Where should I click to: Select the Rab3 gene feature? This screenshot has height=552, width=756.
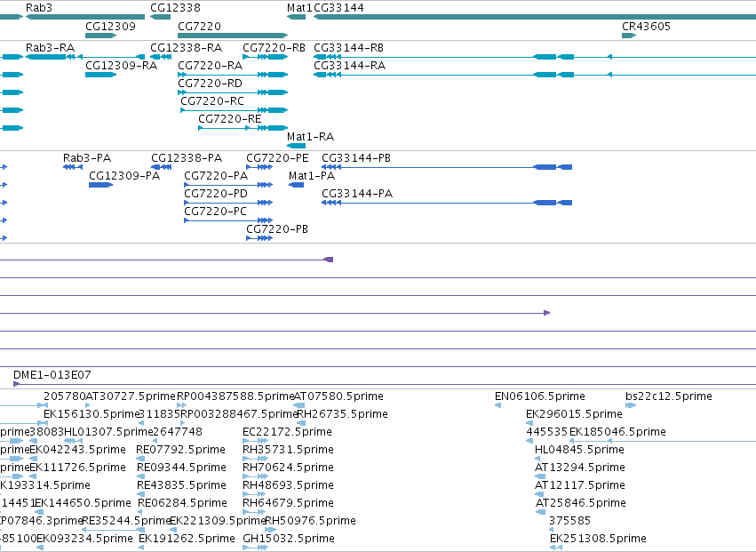[85, 17]
